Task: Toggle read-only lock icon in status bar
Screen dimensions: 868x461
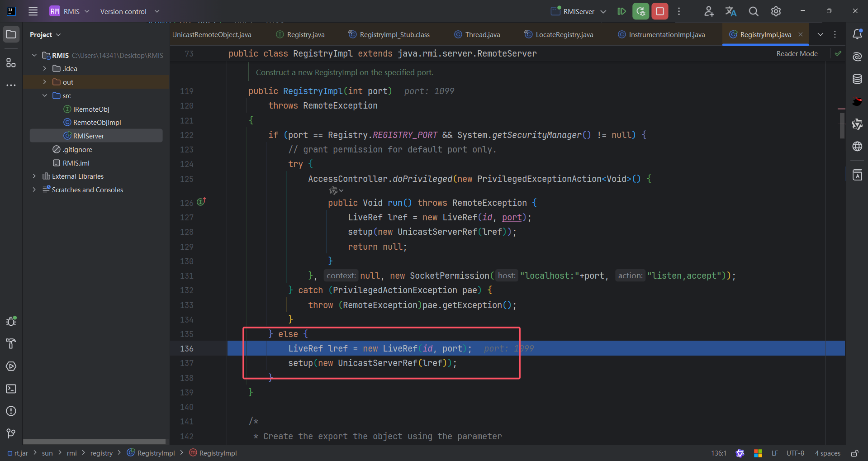Action: coord(854,453)
